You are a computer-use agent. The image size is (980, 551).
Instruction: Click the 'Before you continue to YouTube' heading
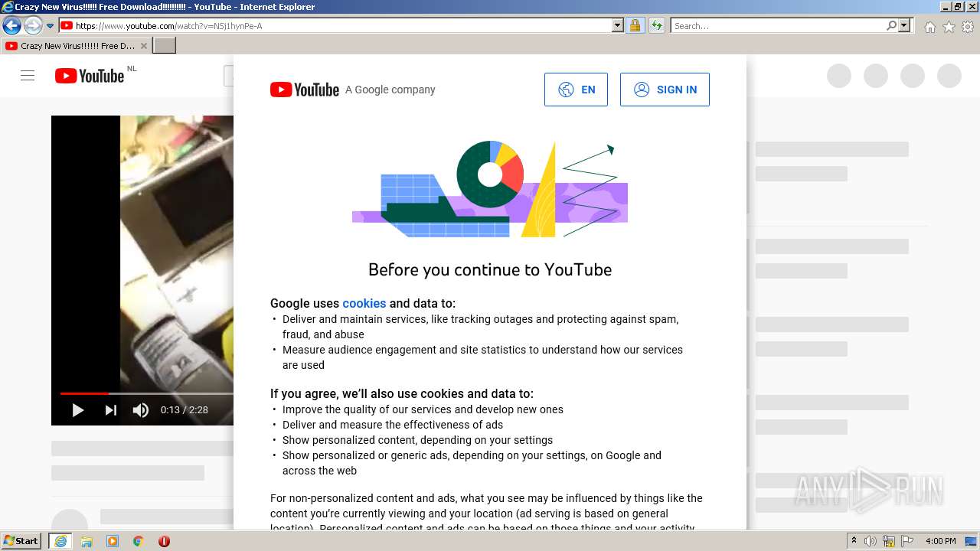[490, 269]
